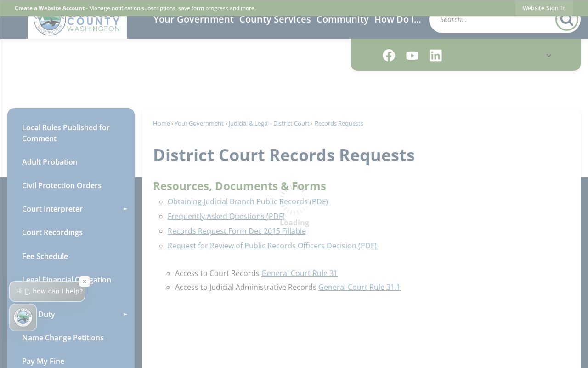The width and height of the screenshot is (588, 368).
Task: Click the District Court Records Requests heading
Action: coord(284,155)
